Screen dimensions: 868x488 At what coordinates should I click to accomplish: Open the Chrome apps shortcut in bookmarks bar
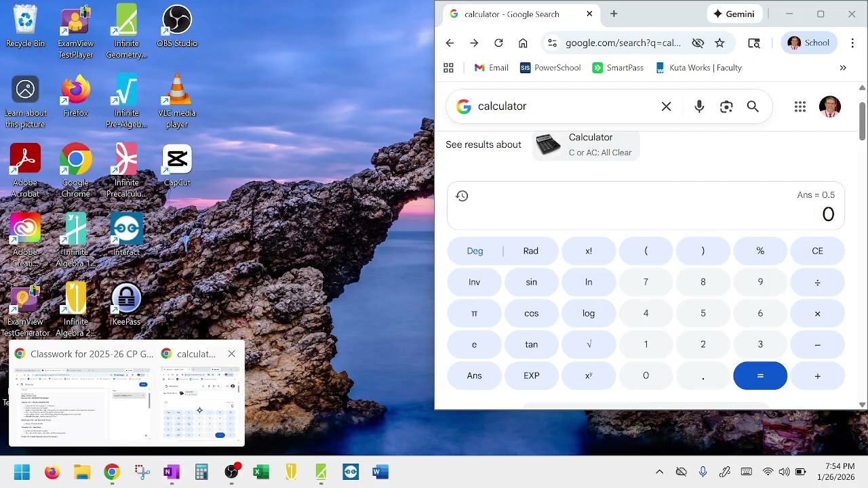point(448,68)
